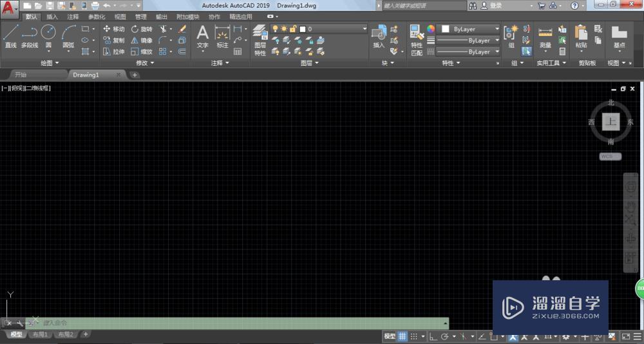Toggle clean screen icon in status bar
This screenshot has height=344, width=644.
coord(626,336)
